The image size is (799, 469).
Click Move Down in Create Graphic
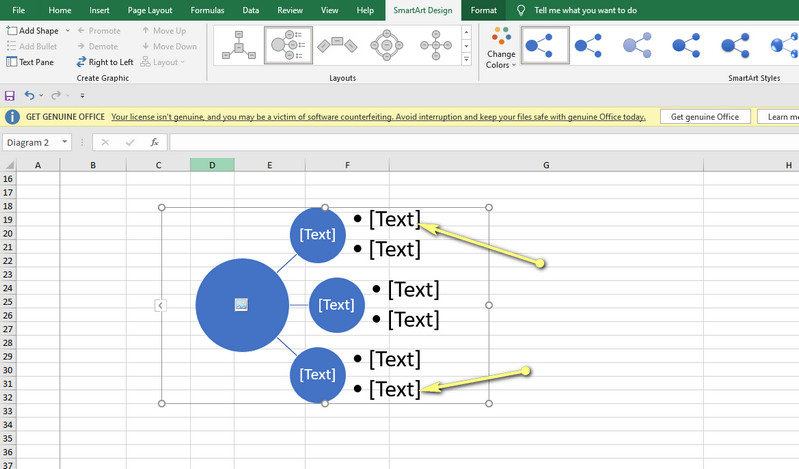point(169,46)
